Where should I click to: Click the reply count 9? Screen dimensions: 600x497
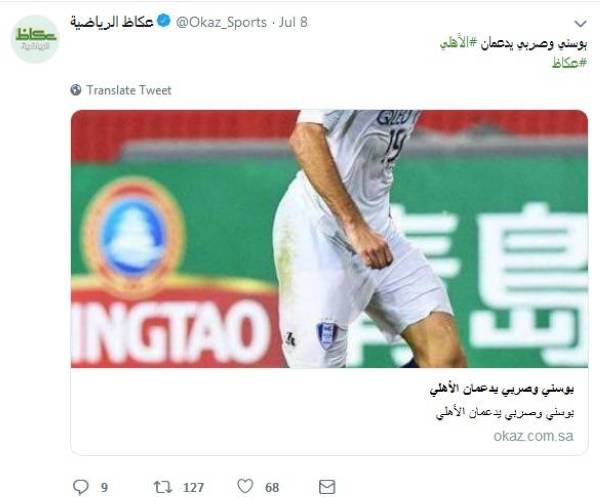point(104,488)
